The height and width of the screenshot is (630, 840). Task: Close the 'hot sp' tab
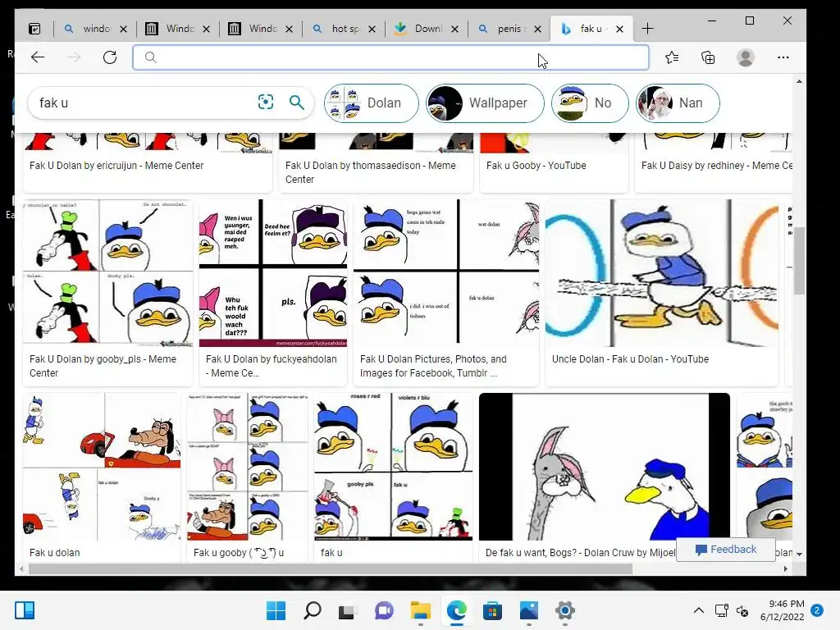372,29
